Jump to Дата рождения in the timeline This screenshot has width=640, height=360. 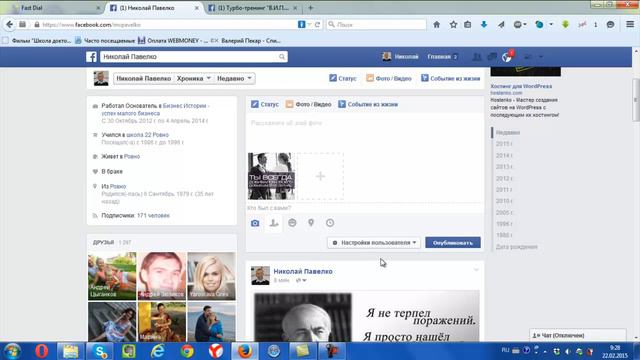pyautogui.click(x=516, y=247)
